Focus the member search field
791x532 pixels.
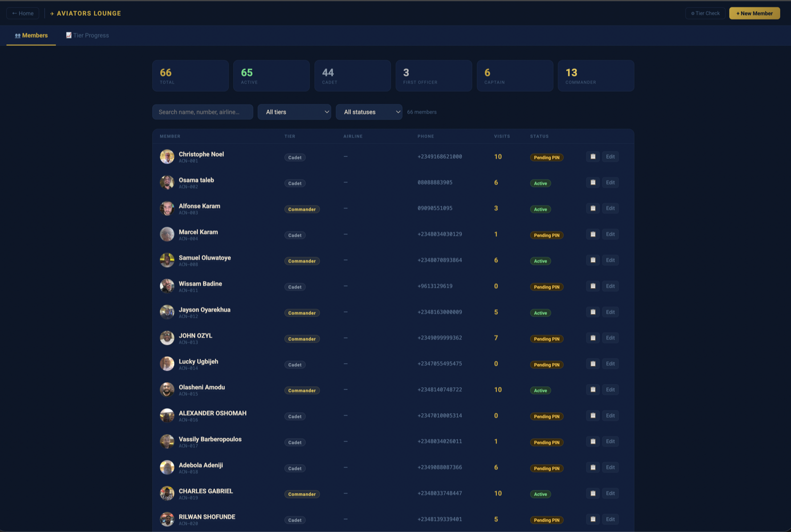click(203, 112)
